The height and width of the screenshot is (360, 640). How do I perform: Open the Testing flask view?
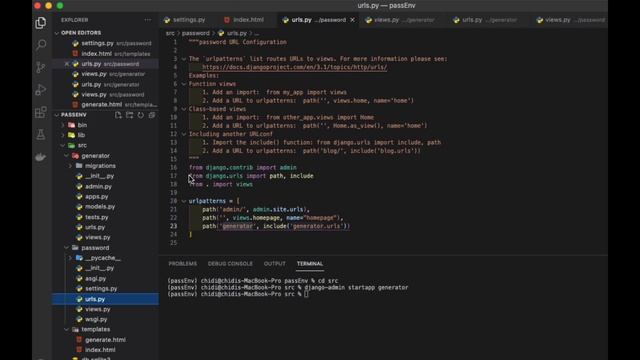coord(40,134)
